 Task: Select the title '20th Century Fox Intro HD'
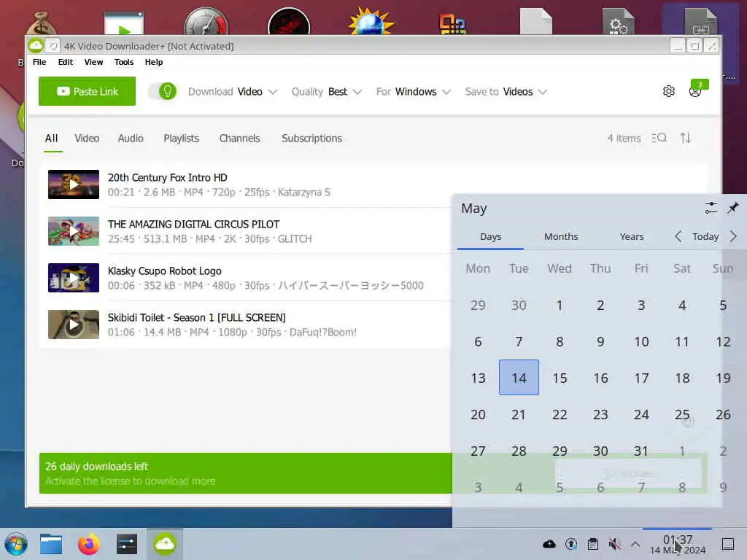(x=167, y=178)
